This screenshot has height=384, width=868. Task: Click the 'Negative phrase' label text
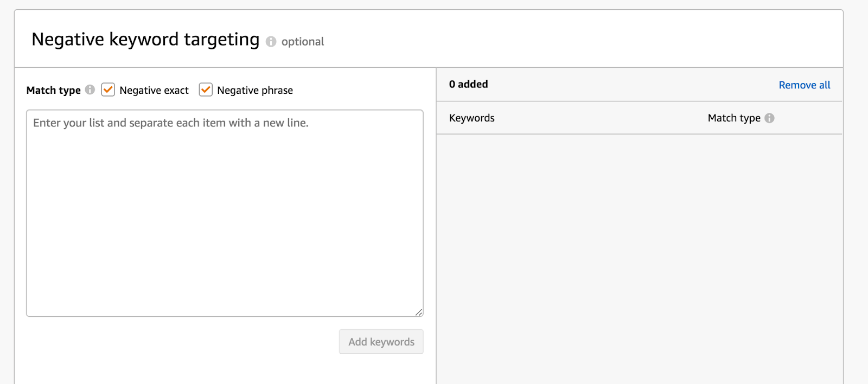255,90
